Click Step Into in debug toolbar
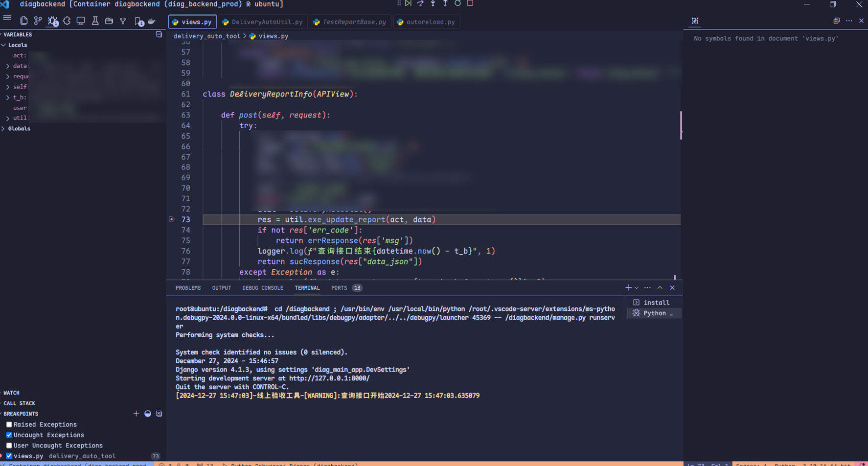Viewport: 868px width, 466px height. coord(433,3)
